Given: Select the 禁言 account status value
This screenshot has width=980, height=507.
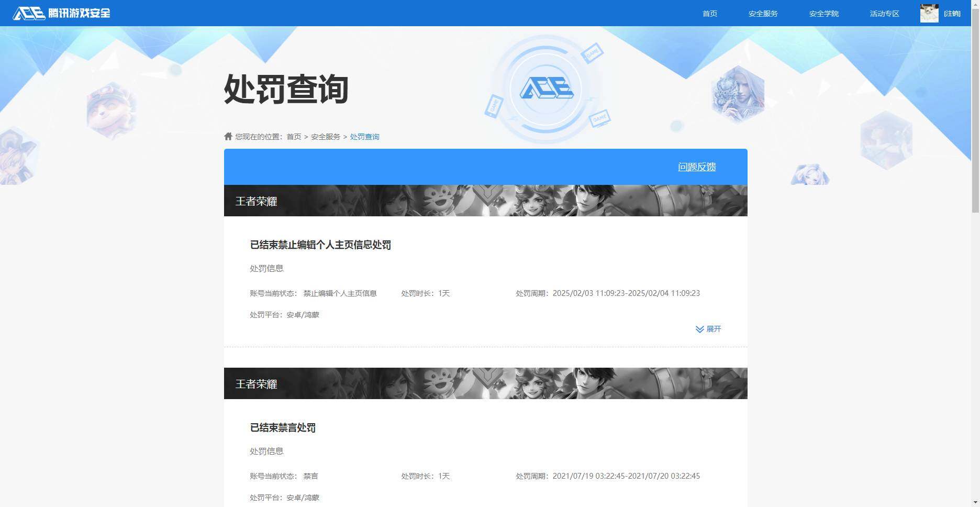Looking at the screenshot, I should [x=311, y=476].
